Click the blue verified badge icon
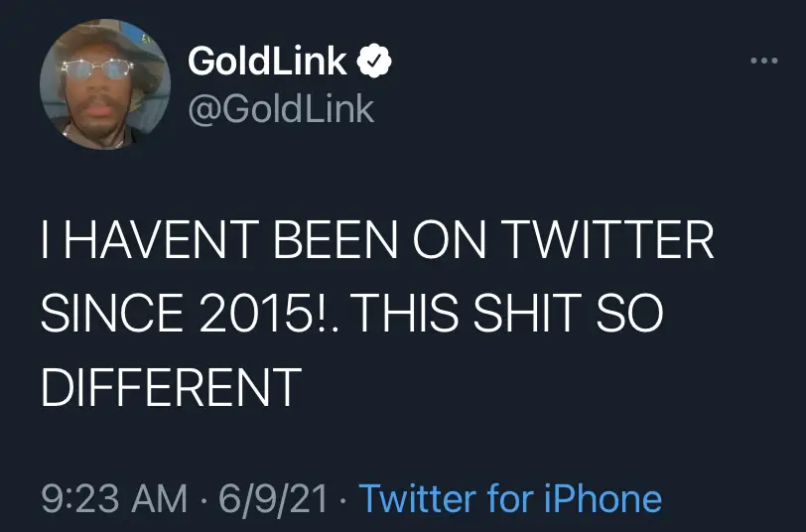 [377, 62]
